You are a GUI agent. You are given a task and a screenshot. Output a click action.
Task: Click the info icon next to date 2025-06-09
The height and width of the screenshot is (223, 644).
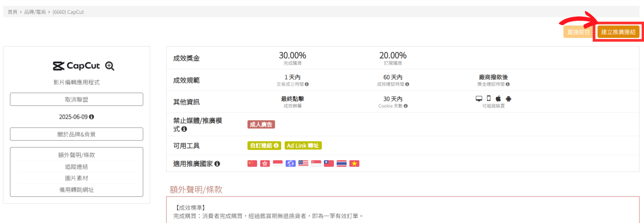[x=92, y=117]
